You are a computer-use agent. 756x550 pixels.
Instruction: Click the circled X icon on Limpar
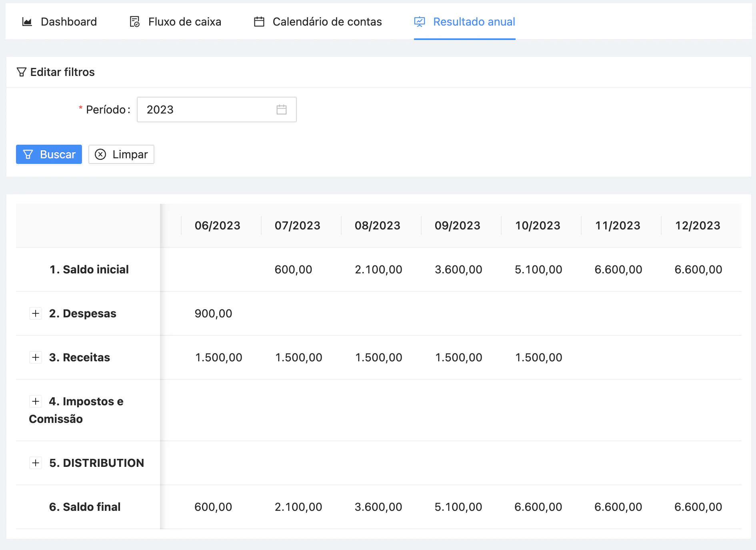coord(100,154)
